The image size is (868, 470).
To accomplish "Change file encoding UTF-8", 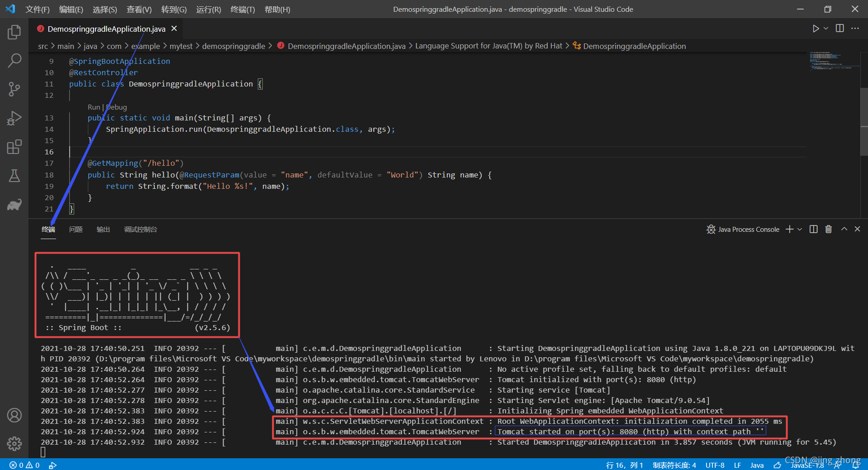I will [715, 465].
